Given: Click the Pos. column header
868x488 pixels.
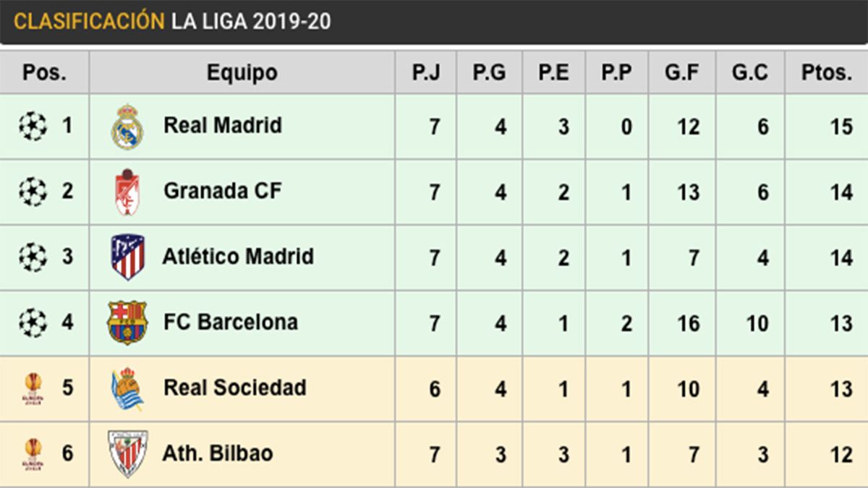Looking at the screenshot, I should pos(44,73).
